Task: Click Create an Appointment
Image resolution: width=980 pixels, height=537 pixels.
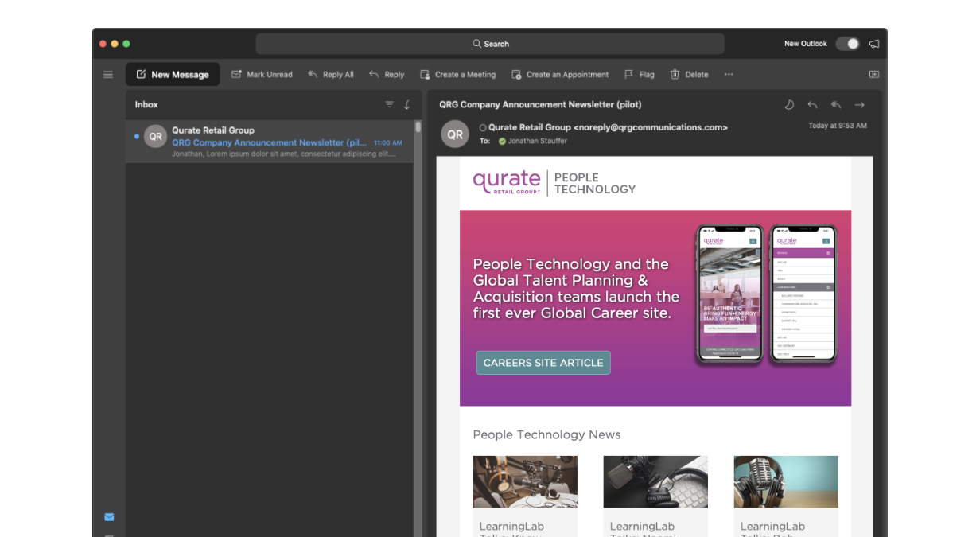Action: click(x=560, y=75)
